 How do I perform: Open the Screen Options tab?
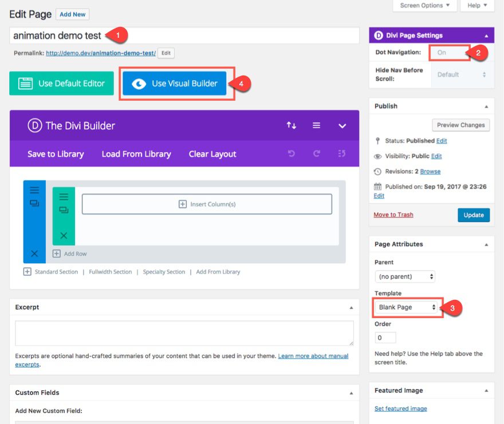point(424,6)
